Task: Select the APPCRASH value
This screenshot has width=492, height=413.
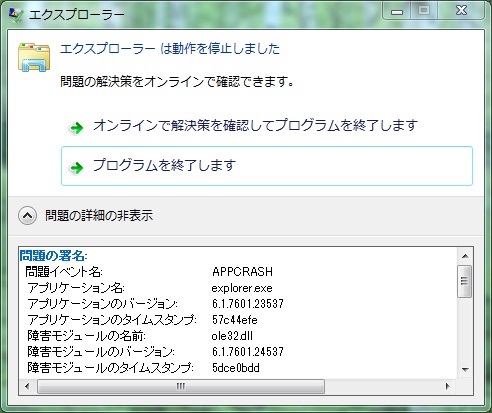Action: (x=242, y=272)
